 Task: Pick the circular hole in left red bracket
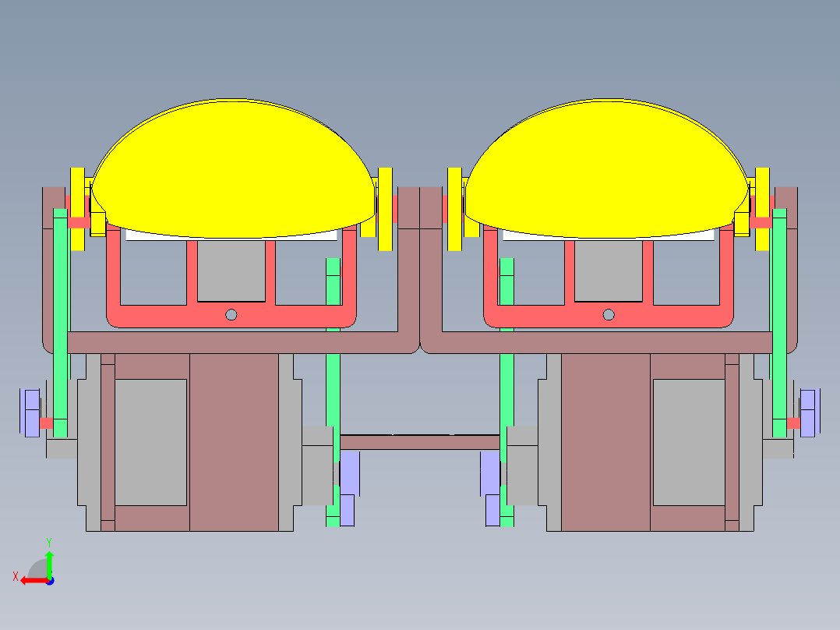tap(231, 315)
